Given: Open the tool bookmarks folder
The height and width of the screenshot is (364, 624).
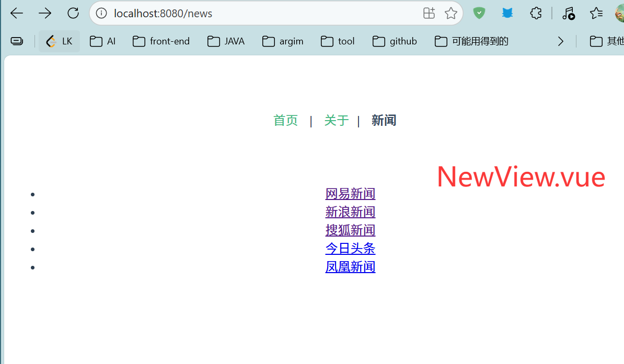Looking at the screenshot, I should point(338,41).
